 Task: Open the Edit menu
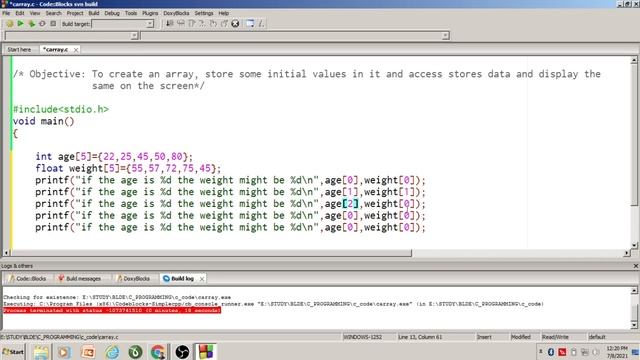[x=20, y=13]
